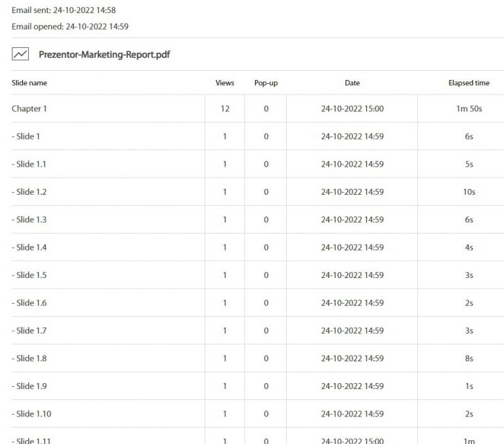Image resolution: width=504 pixels, height=444 pixels.
Task: Click the Email sent timestamp line
Action: click(64, 10)
